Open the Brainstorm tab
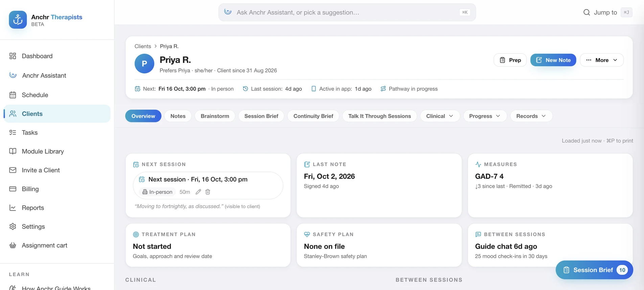Viewport: 644px width, 290px height. [x=215, y=116]
